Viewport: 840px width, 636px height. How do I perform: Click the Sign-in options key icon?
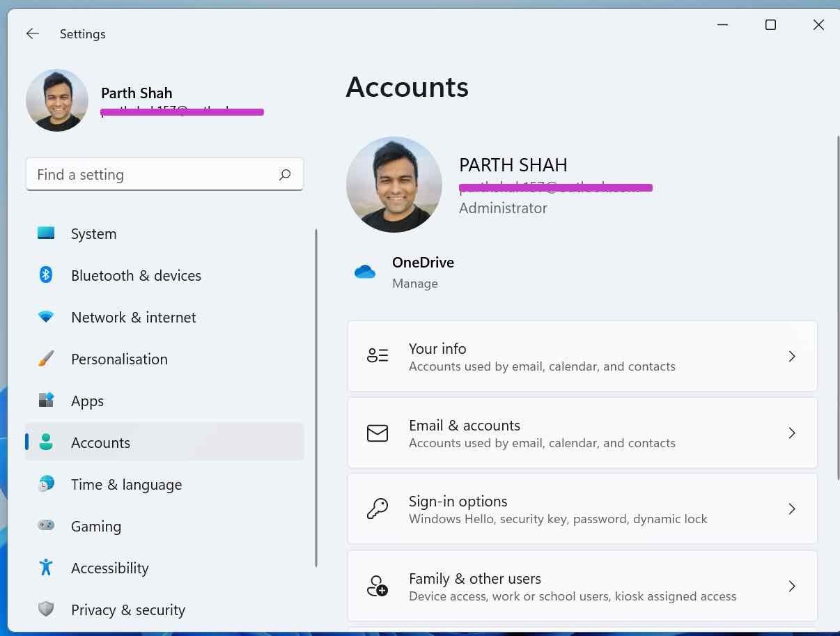tap(378, 509)
